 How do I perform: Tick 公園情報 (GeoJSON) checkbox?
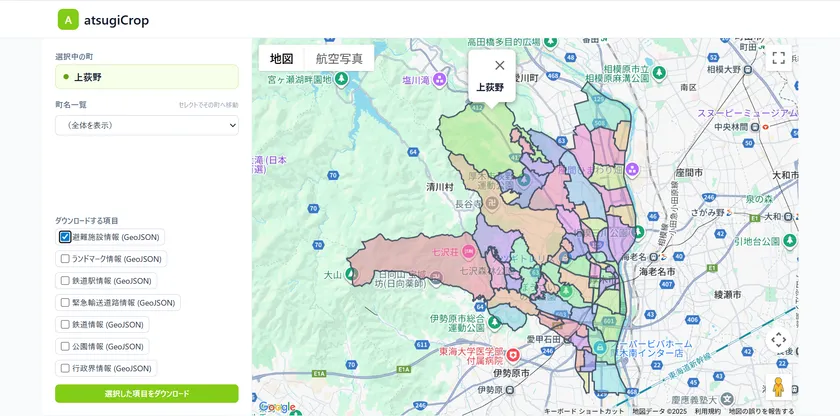click(x=65, y=346)
